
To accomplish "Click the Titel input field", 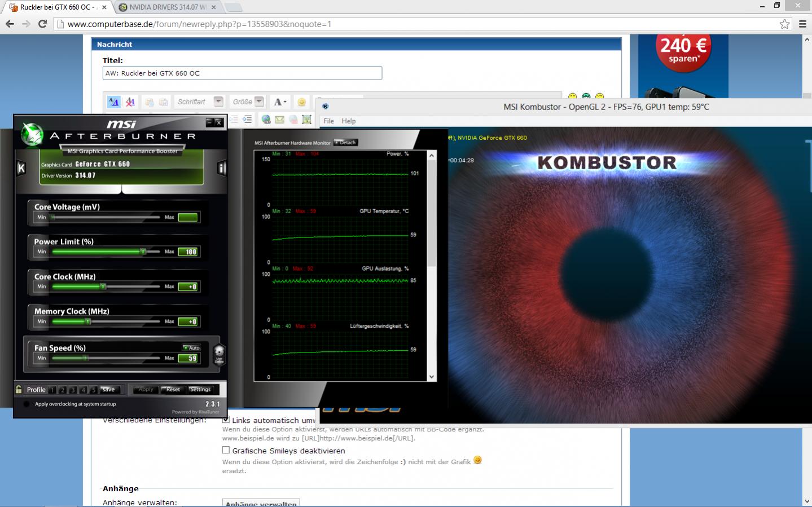I will click(242, 73).
